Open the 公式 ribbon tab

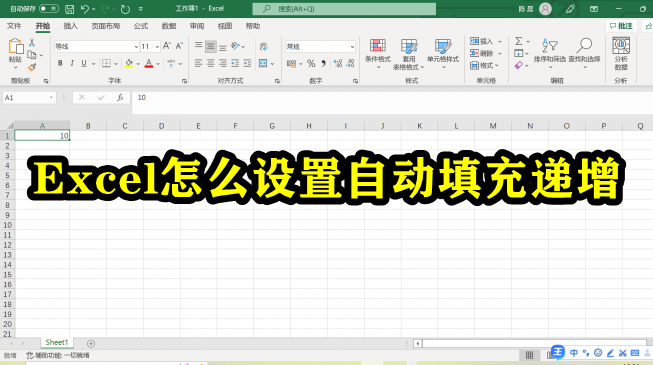141,26
